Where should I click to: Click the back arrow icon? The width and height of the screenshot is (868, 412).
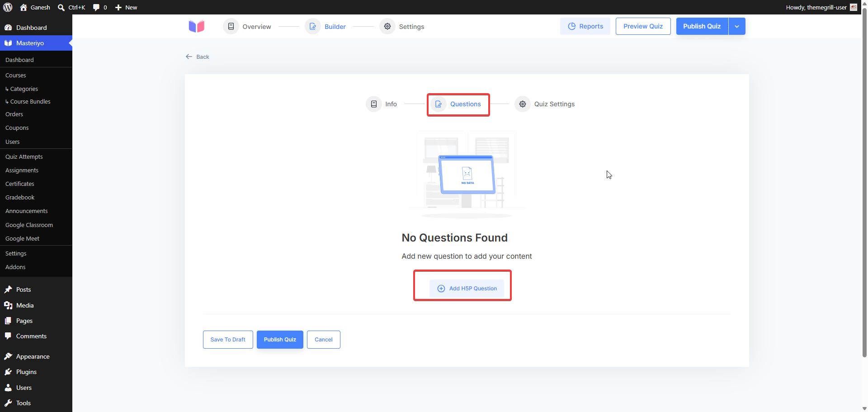point(189,57)
